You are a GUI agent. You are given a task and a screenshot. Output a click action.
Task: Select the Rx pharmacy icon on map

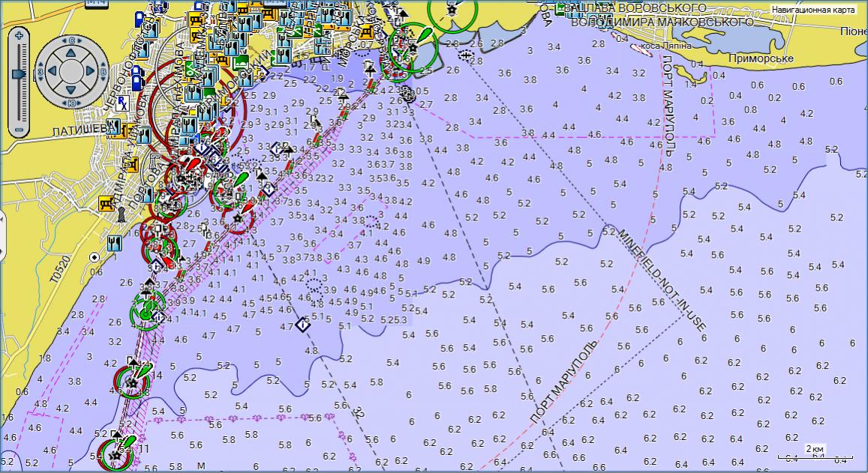point(122,101)
